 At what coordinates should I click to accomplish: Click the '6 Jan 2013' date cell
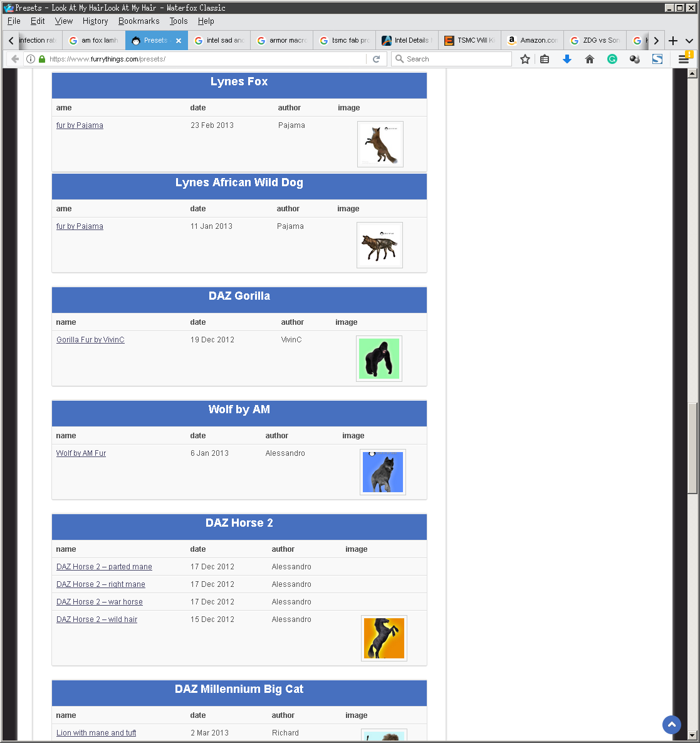tap(209, 453)
